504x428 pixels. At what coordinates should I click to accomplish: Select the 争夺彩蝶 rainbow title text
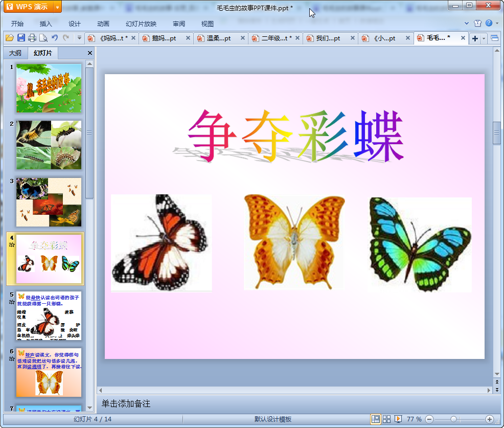point(296,136)
